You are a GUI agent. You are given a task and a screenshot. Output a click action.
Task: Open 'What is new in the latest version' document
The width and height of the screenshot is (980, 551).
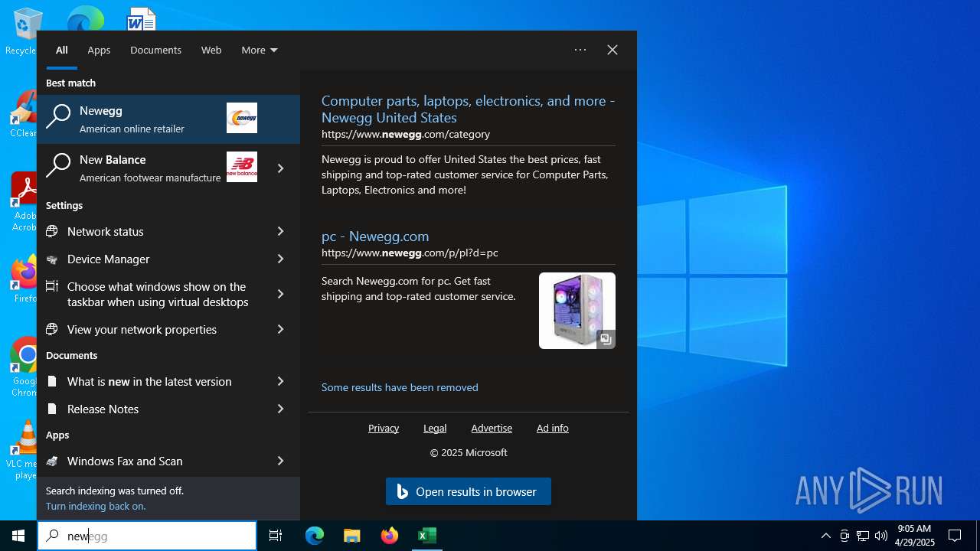[150, 381]
